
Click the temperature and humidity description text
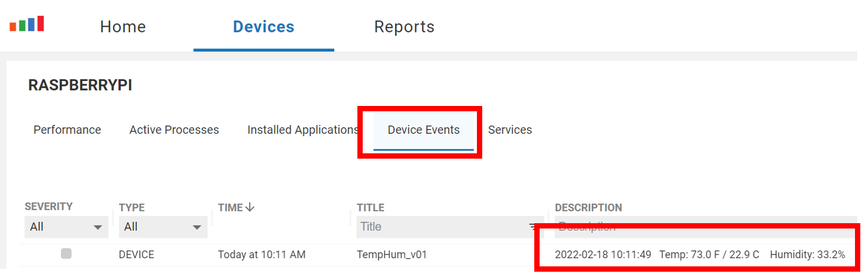[700, 255]
